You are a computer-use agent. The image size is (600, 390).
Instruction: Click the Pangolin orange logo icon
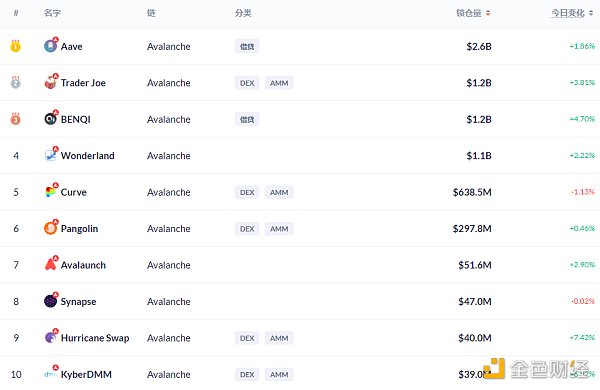pyautogui.click(x=51, y=228)
